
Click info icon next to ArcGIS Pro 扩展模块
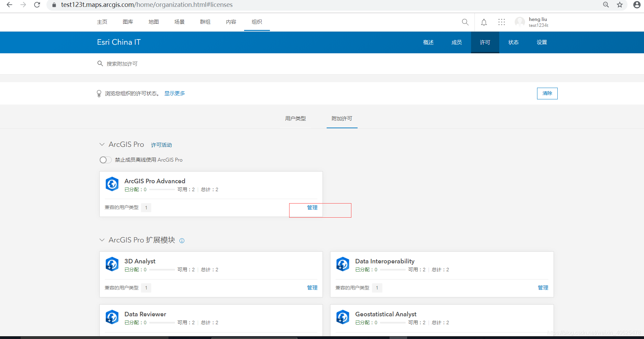[182, 241]
